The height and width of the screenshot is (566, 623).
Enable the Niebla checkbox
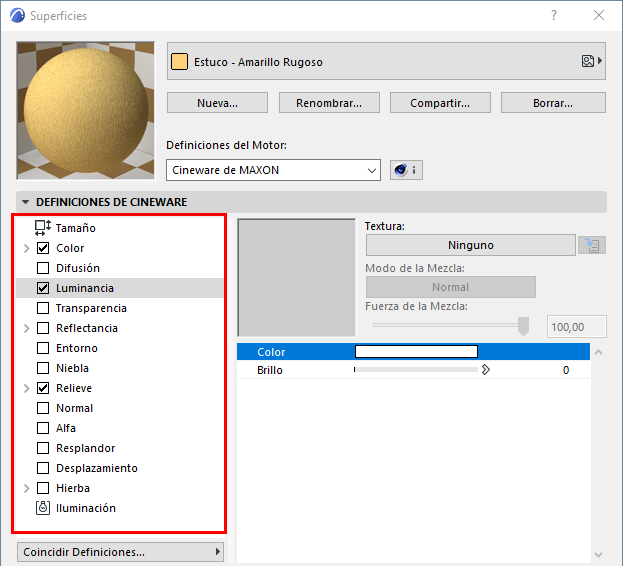(43, 368)
